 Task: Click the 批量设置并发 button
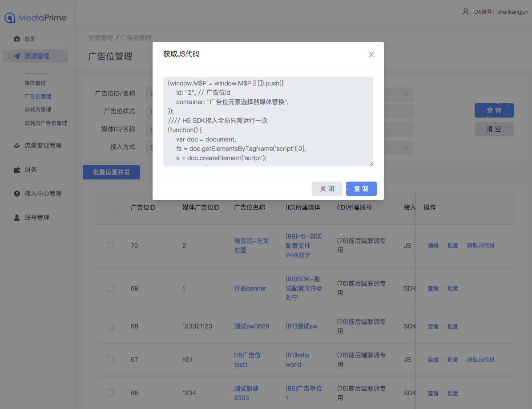click(x=111, y=172)
